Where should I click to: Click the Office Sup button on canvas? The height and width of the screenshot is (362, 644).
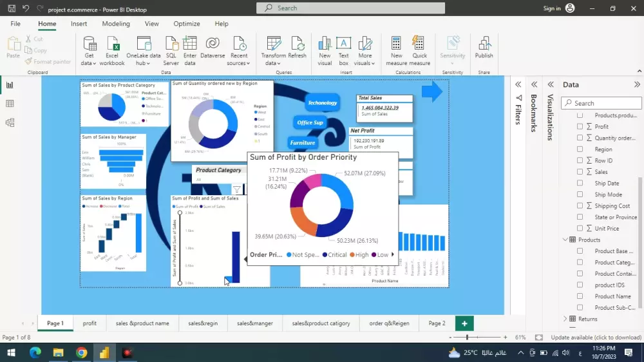pos(310,122)
